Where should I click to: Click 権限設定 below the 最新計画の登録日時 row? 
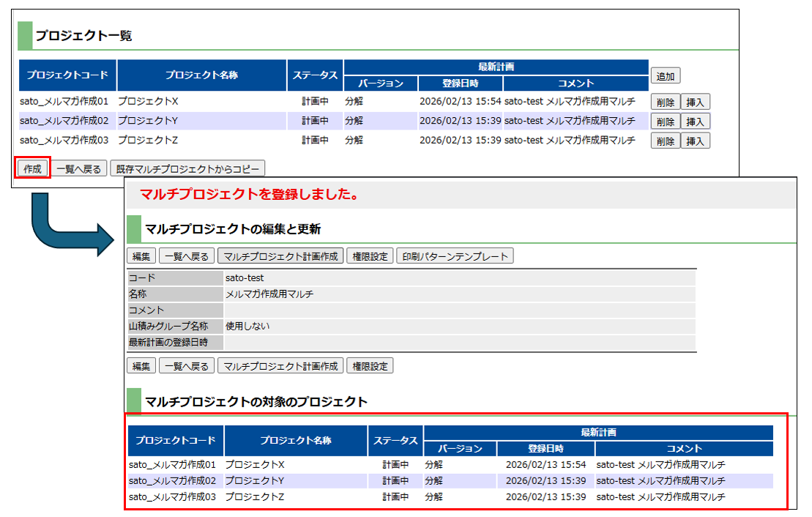tap(369, 366)
